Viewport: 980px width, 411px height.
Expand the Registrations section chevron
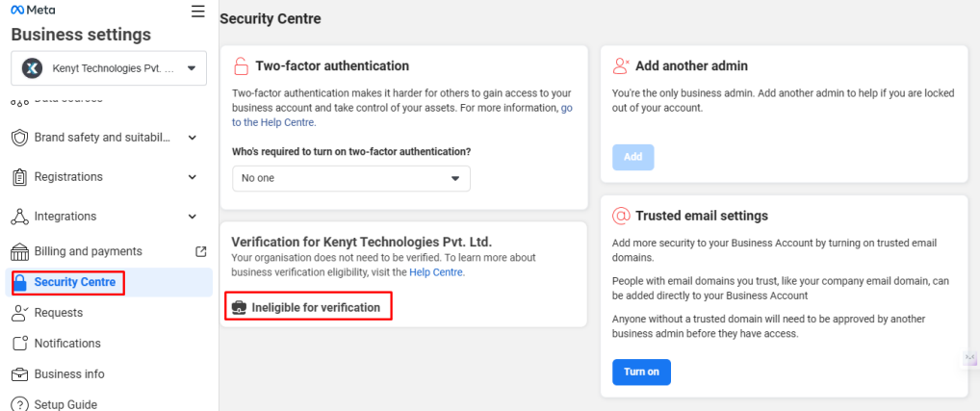(193, 177)
